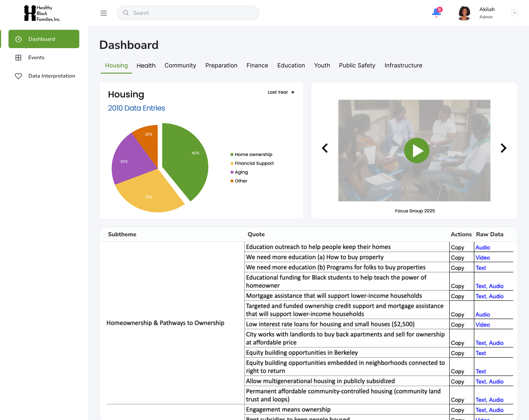Switch to the Public Safety tab

point(357,66)
